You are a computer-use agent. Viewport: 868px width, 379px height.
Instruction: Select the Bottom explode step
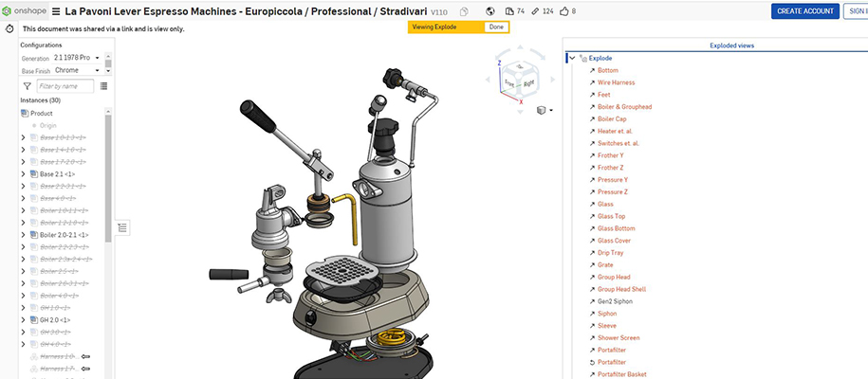click(x=608, y=70)
